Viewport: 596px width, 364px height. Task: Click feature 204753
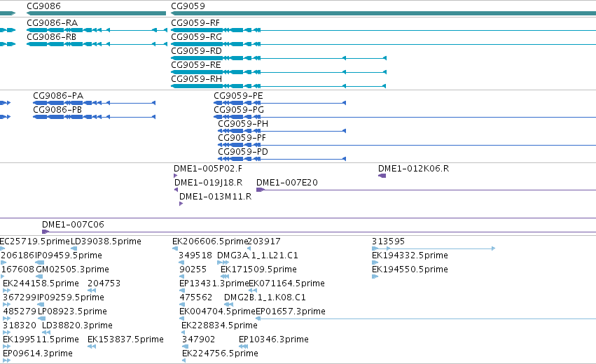click(104, 283)
